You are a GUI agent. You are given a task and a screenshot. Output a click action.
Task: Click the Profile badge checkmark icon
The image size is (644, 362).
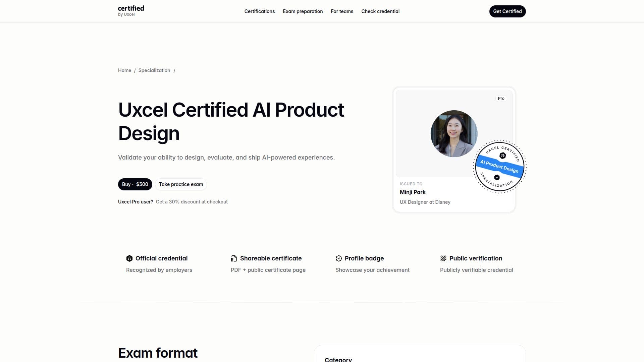click(339, 258)
